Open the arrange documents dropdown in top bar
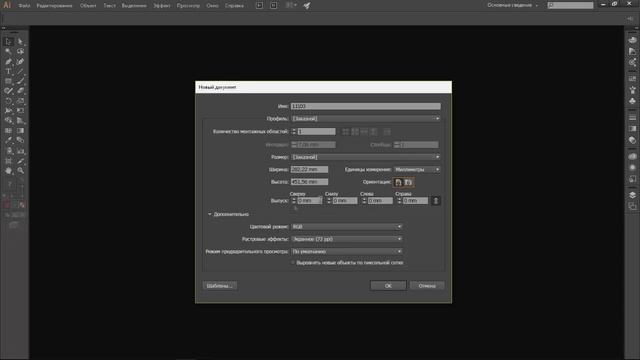The width and height of the screenshot is (640, 360). click(x=291, y=5)
